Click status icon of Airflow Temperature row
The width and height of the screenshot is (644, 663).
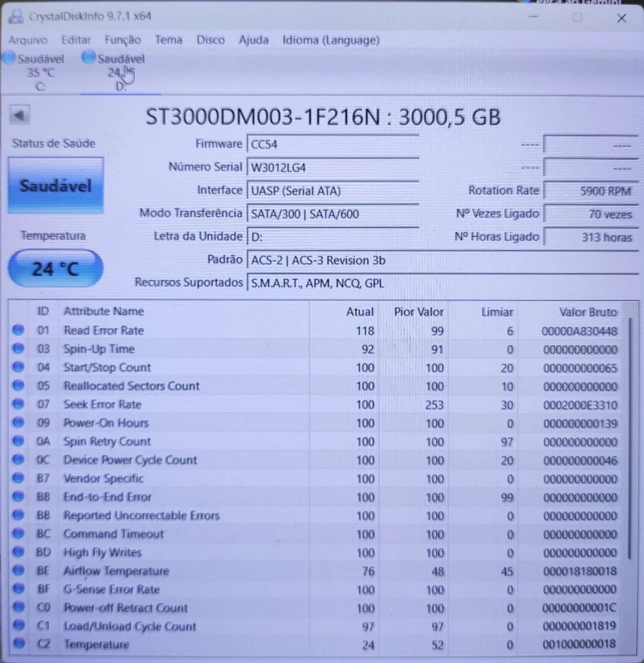(x=18, y=570)
